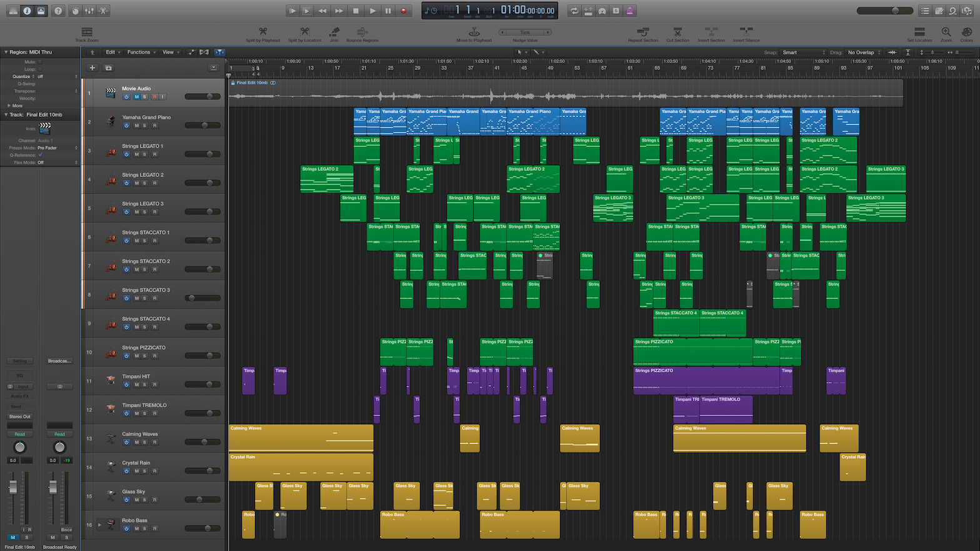Viewport: 980px width, 551px height.
Task: Open the Note Pads icon
Action: 939,11
